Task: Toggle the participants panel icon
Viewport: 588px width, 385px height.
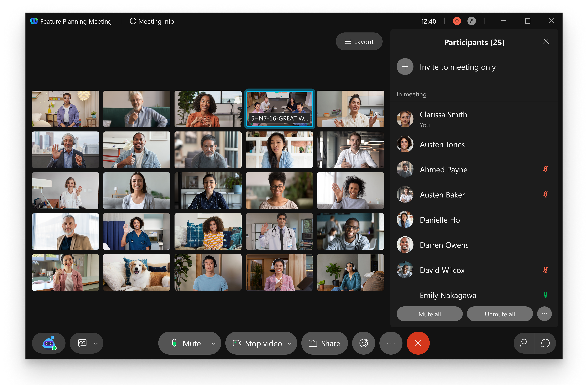Action: tap(524, 343)
